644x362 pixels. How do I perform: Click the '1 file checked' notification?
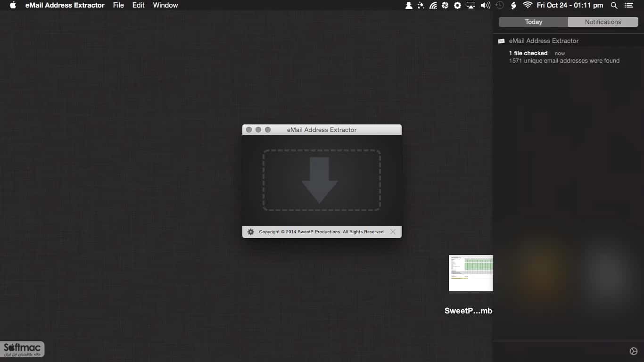pos(528,53)
